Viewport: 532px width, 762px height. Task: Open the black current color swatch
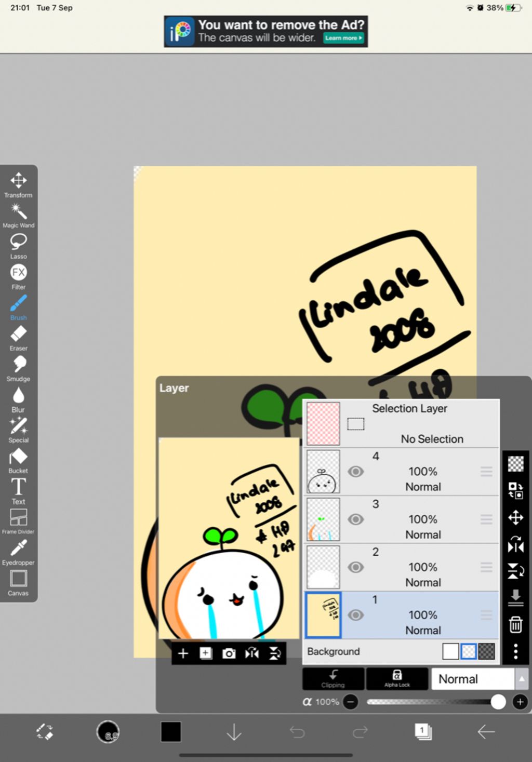tap(171, 732)
